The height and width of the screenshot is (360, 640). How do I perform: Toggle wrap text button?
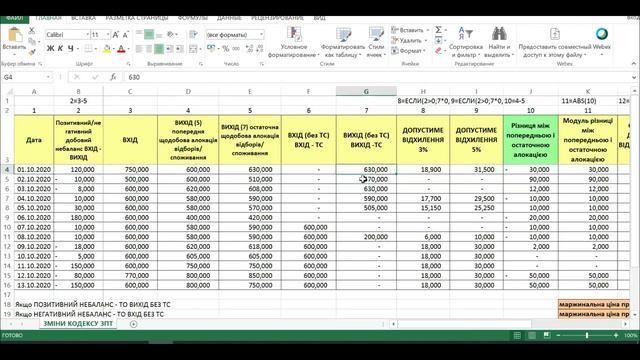[193, 35]
